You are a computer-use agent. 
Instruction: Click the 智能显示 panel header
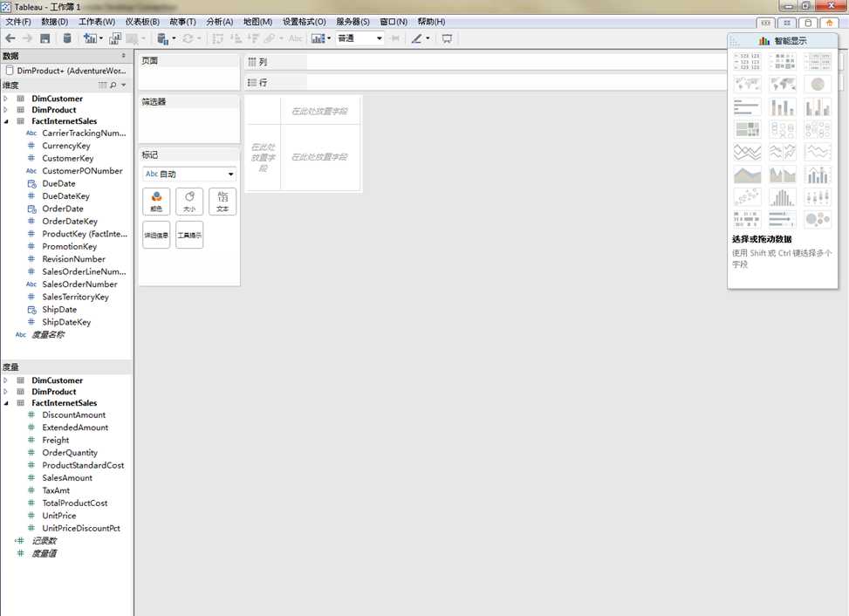coord(783,41)
